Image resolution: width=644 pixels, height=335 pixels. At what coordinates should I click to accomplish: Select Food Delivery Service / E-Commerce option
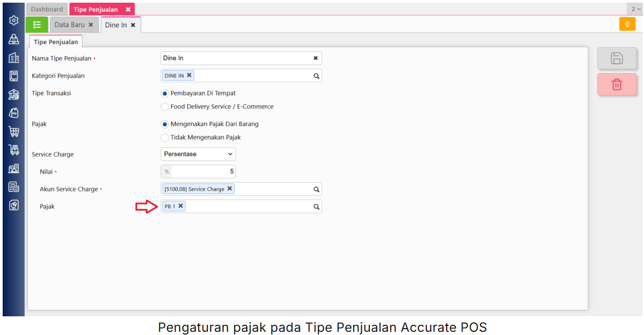tap(165, 107)
